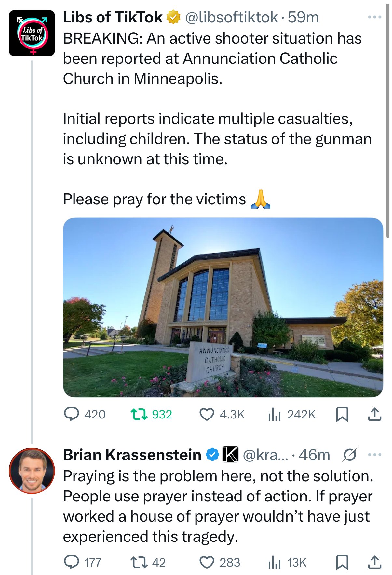Like Brian Krassenstein's reply
This screenshot has width=392, height=575.
207,562
